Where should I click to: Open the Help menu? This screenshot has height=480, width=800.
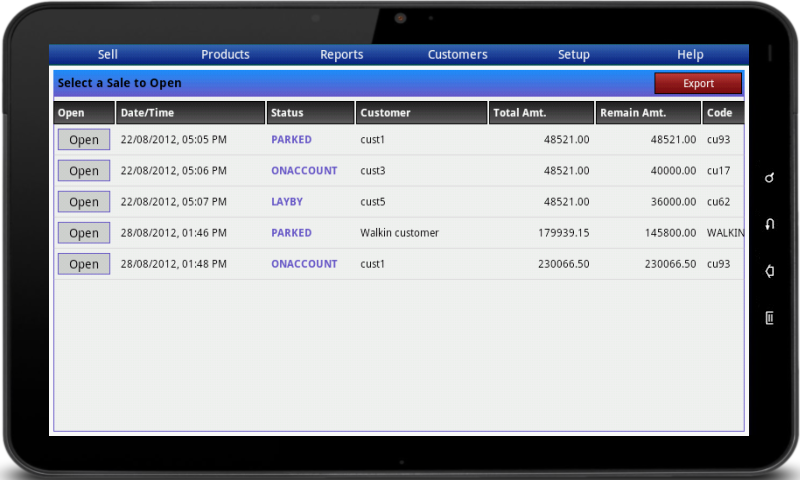pos(690,55)
